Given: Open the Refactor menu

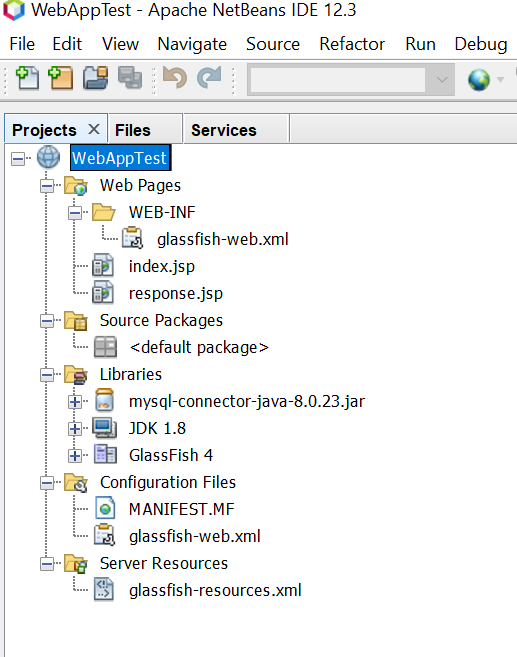Looking at the screenshot, I should click(x=352, y=44).
